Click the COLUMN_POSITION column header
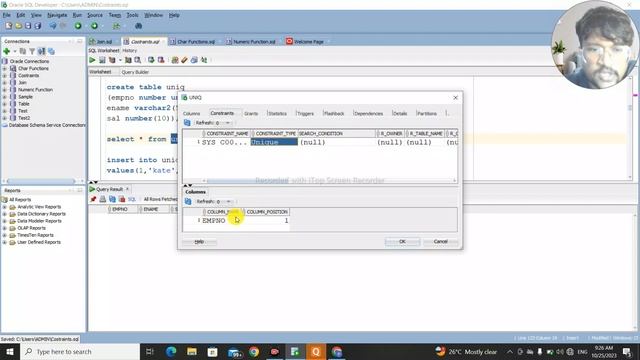The height and width of the screenshot is (360, 640). point(267,212)
